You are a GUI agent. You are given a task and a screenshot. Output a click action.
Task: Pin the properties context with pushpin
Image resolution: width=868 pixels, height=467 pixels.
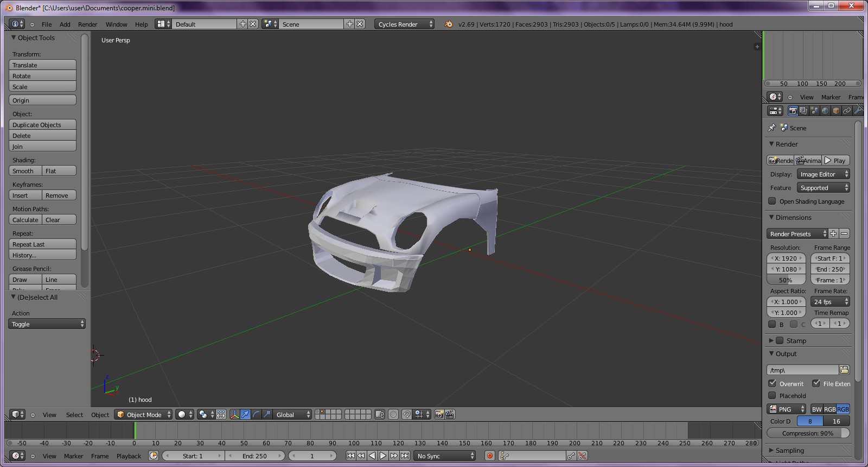pyautogui.click(x=772, y=128)
